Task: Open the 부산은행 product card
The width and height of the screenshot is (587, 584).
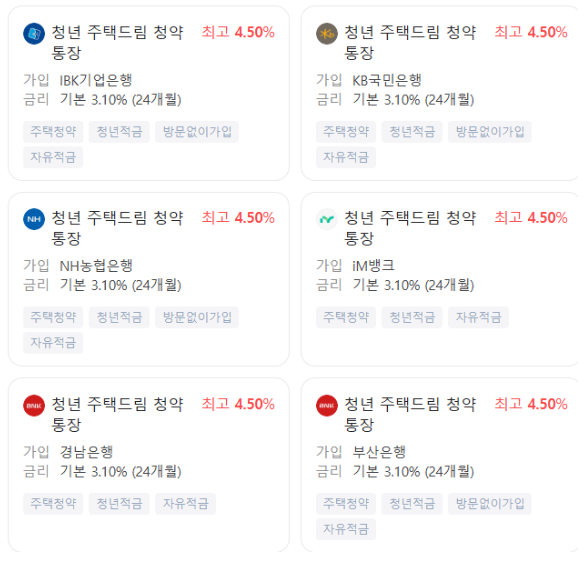Action: pyautogui.click(x=442, y=465)
